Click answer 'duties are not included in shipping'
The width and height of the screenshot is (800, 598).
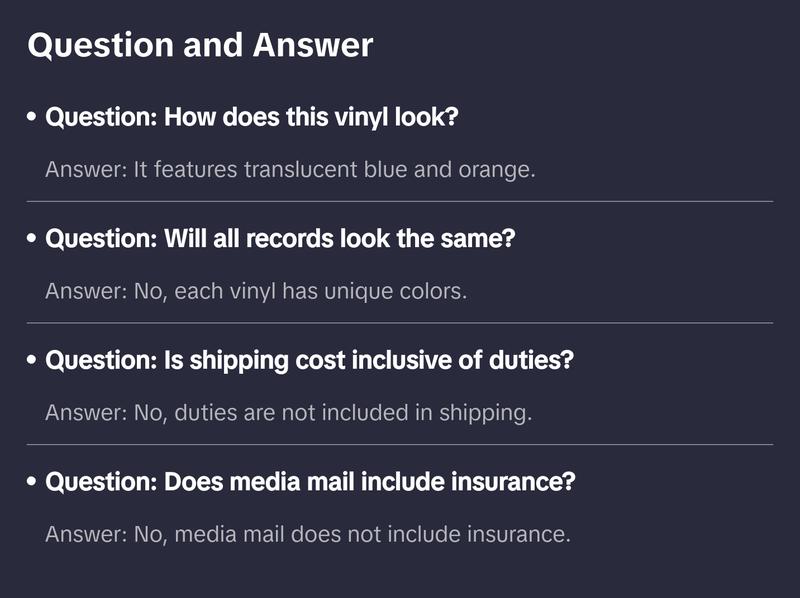coord(288,413)
